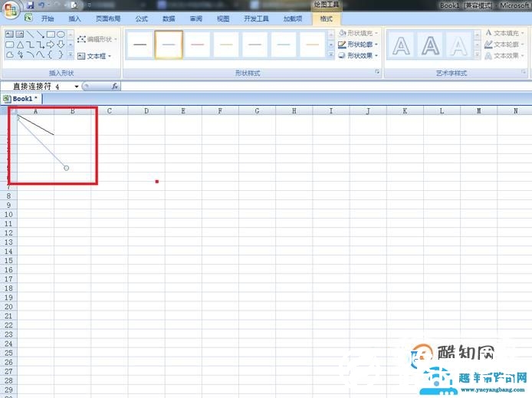Select the oval shape in the shapes gallery
This screenshot has height=398, width=532.
pyautogui.click(x=61, y=35)
